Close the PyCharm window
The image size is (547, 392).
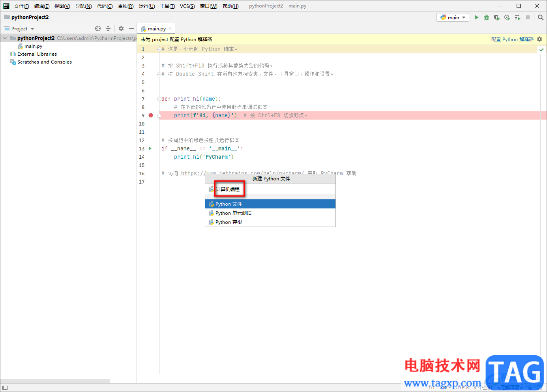pos(537,6)
